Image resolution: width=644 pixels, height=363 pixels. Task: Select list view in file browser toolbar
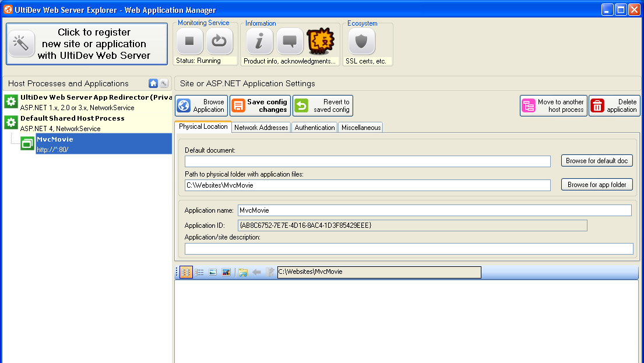coord(199,272)
